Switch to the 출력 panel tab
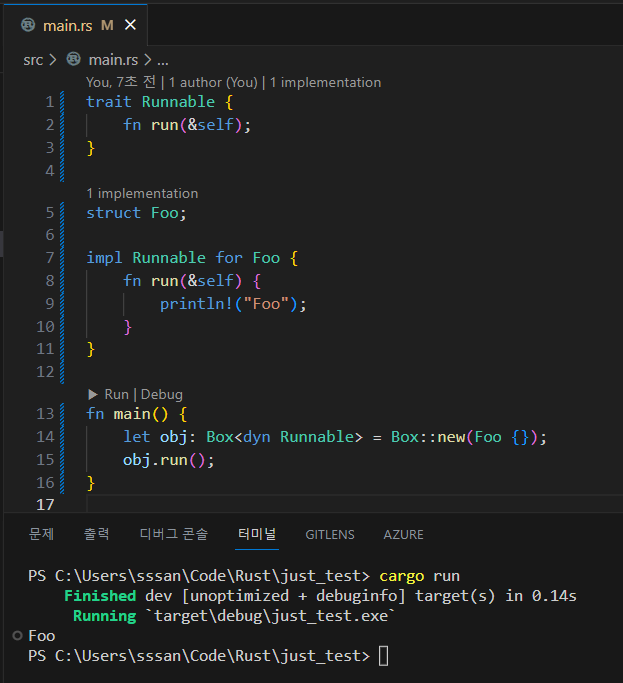 (97, 534)
